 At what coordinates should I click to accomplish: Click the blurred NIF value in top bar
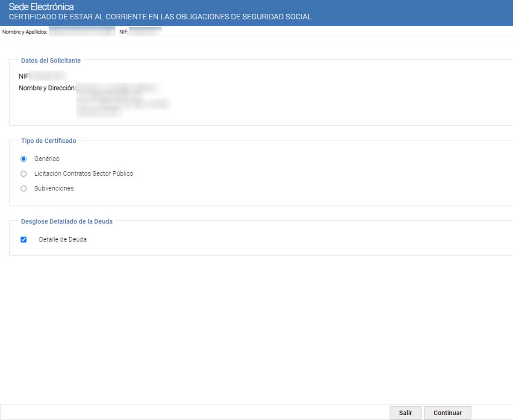145,32
